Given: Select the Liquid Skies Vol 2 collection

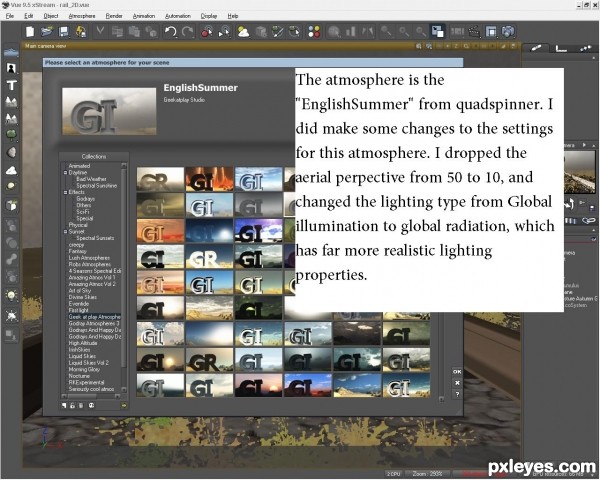Looking at the screenshot, I should click(x=88, y=362).
